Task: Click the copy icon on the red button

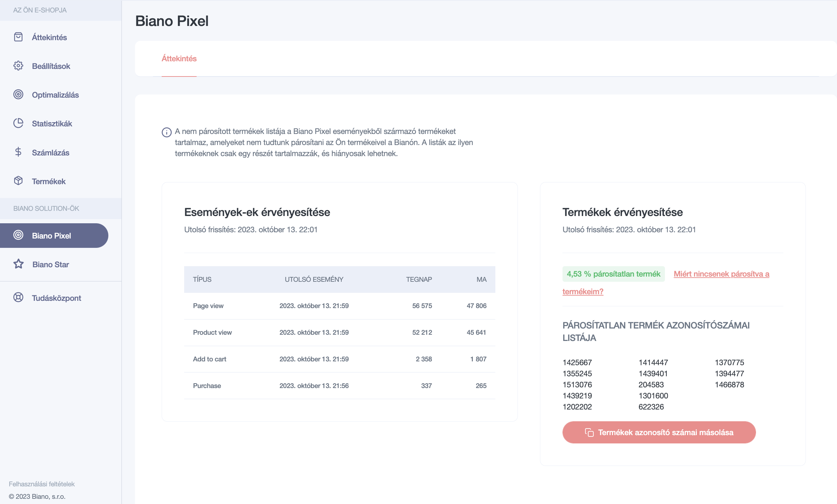Action: click(x=589, y=432)
